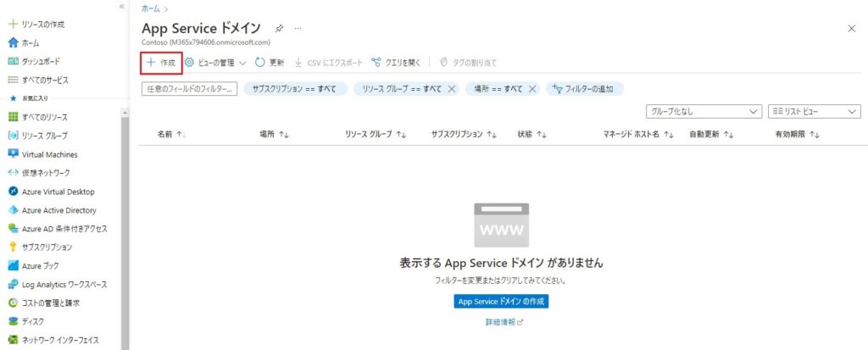Viewport: 868px width, 350px height.
Task: Open the Azure ブック icon
Action: point(14,266)
